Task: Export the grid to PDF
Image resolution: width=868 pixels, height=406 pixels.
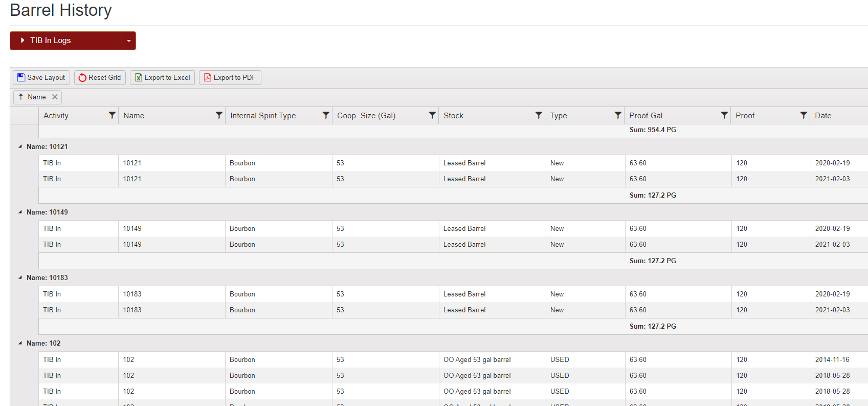Action: (x=230, y=77)
